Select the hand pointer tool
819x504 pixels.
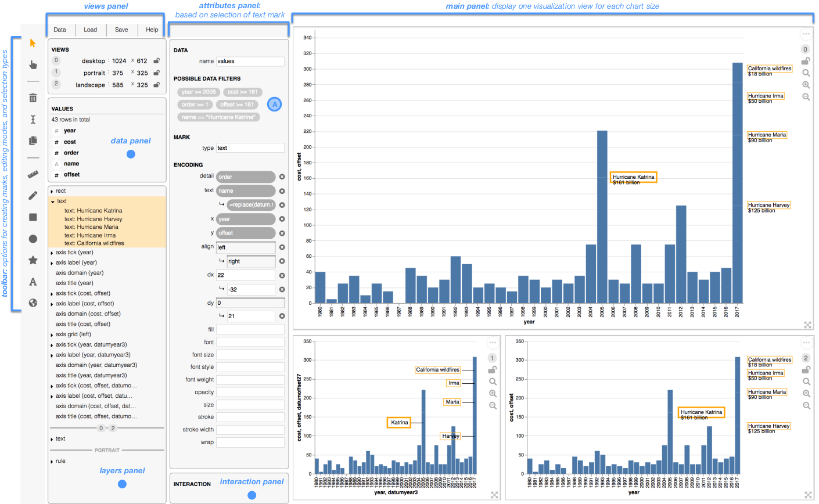click(33, 64)
